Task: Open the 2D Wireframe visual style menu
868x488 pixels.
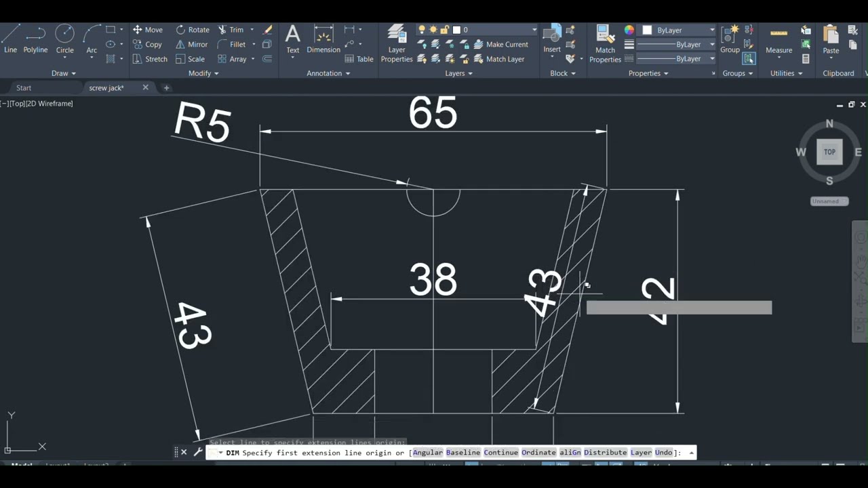Action: pyautogui.click(x=50, y=104)
